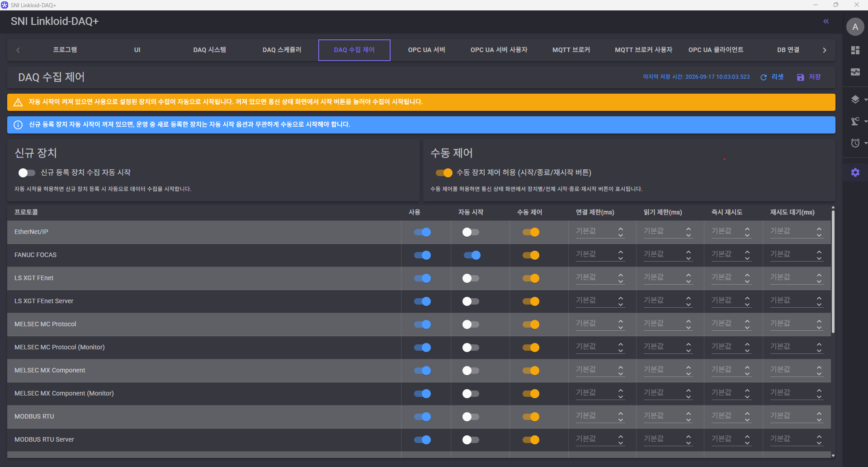The image size is (868, 467).
Task: Click the save floppy disk icon
Action: tap(801, 77)
